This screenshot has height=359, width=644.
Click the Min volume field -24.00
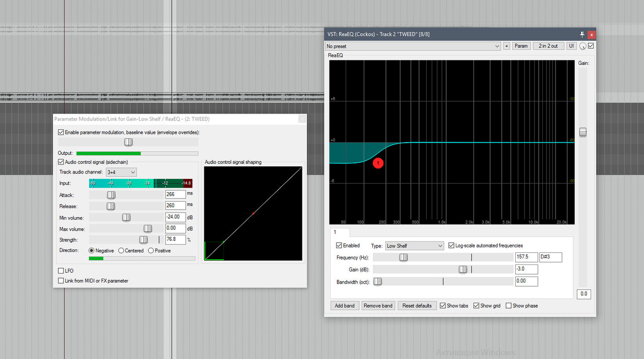click(176, 217)
